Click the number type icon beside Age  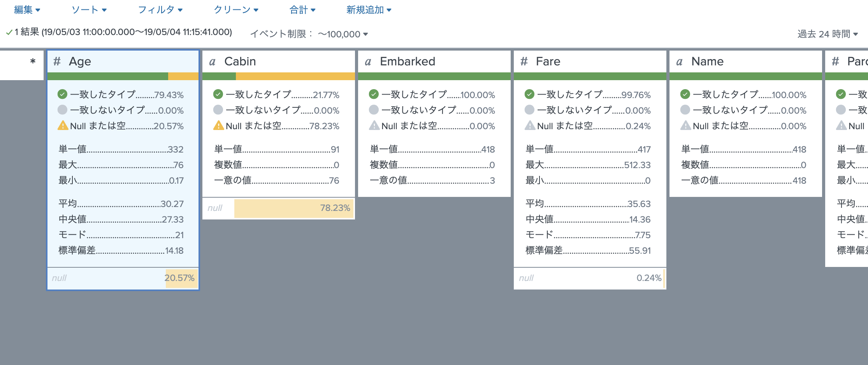coord(57,61)
